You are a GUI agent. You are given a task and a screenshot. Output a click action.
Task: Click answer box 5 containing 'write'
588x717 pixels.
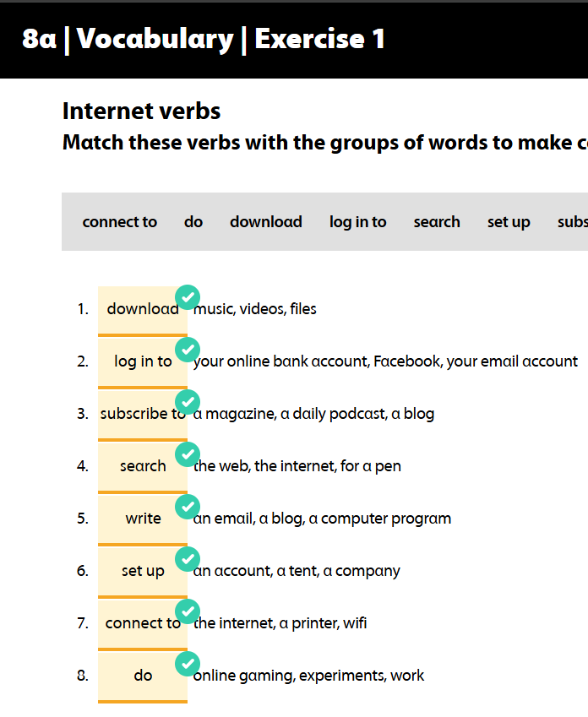click(x=142, y=519)
